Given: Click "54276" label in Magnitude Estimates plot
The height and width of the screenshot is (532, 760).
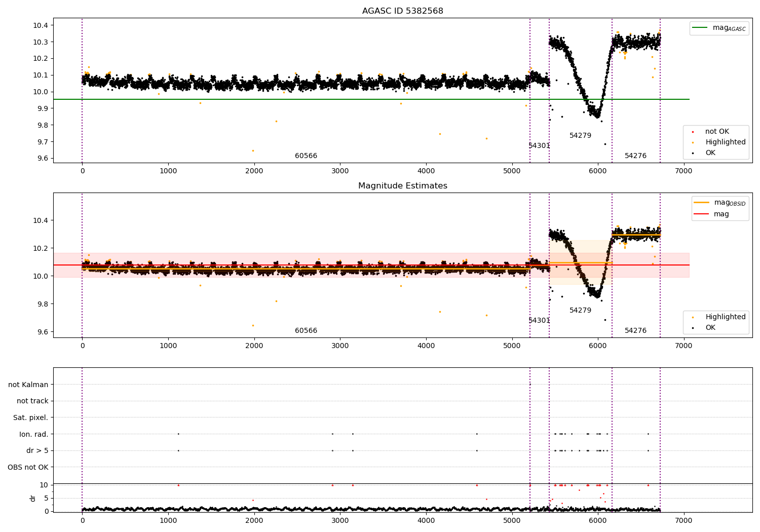Looking at the screenshot, I should click(635, 331).
